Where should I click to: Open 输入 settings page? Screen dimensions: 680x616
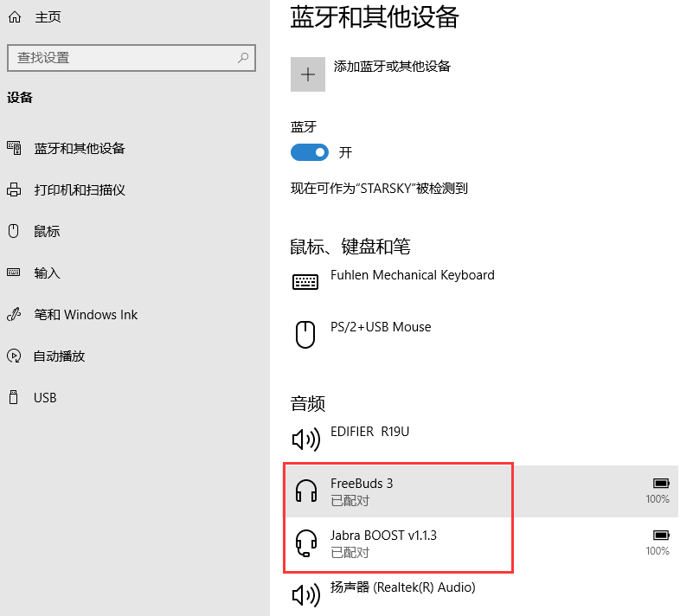(x=47, y=273)
